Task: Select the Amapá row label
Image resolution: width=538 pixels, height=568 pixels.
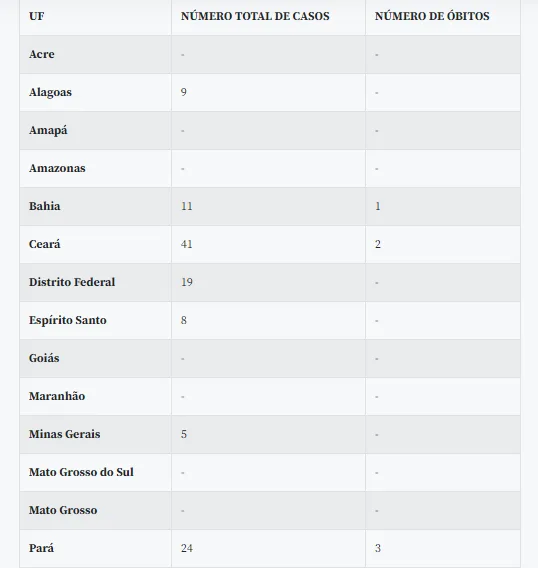Action: coord(48,130)
